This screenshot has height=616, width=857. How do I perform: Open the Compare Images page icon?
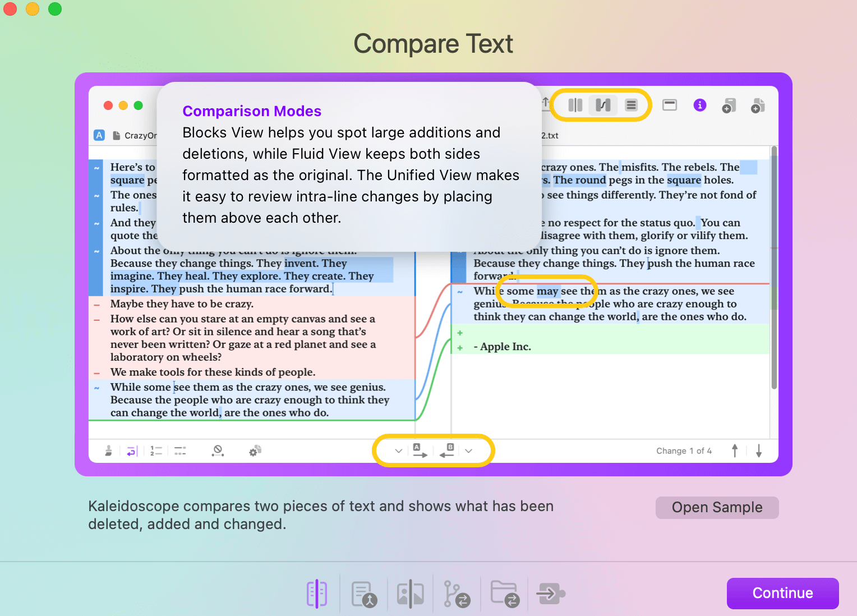pyautogui.click(x=410, y=594)
